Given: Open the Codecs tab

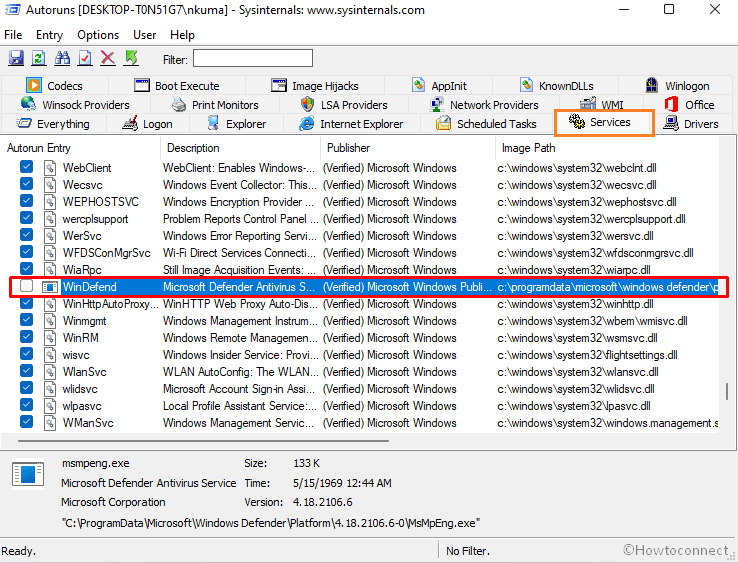Looking at the screenshot, I should tap(55, 86).
